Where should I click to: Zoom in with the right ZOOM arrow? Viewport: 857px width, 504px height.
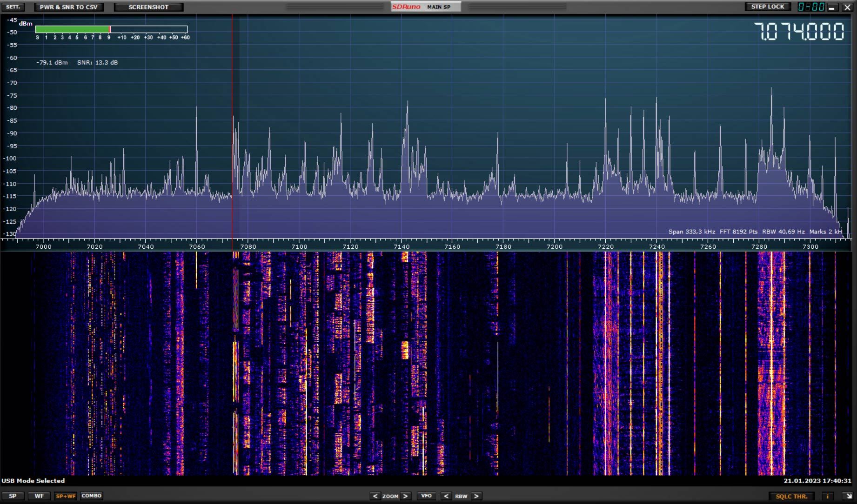(x=406, y=496)
